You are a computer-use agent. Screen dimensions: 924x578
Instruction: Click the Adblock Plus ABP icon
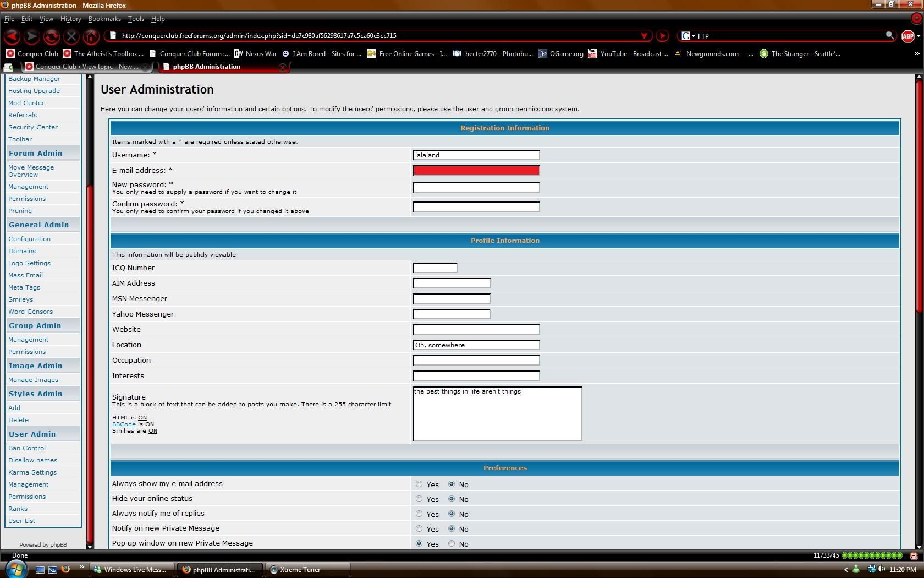[x=908, y=36]
